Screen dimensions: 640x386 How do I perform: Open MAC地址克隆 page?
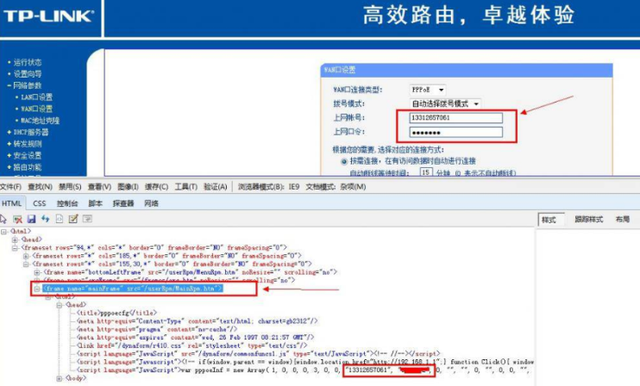(40, 121)
